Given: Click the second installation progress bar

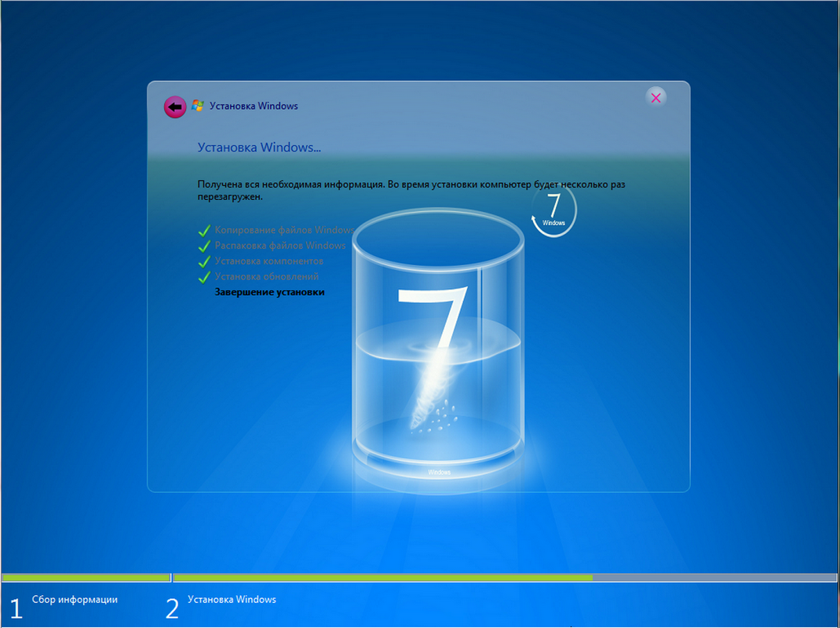Looking at the screenshot, I should pyautogui.click(x=505, y=578).
